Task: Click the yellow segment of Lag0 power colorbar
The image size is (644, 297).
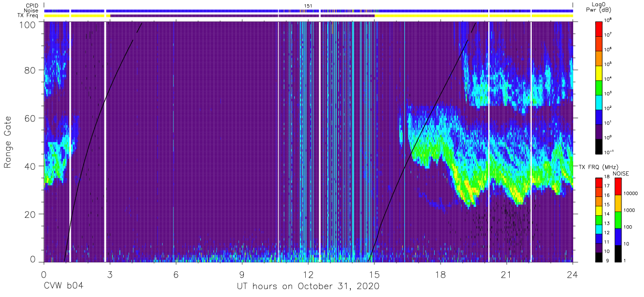Action: pos(598,72)
